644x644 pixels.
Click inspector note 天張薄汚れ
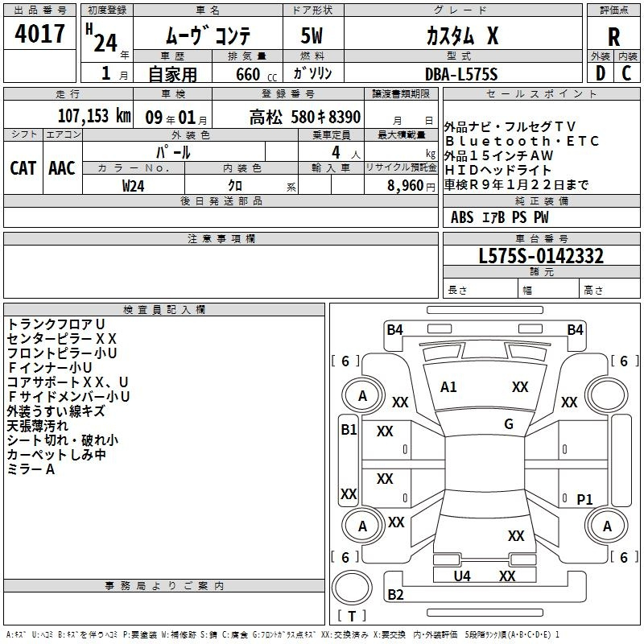click(x=37, y=426)
